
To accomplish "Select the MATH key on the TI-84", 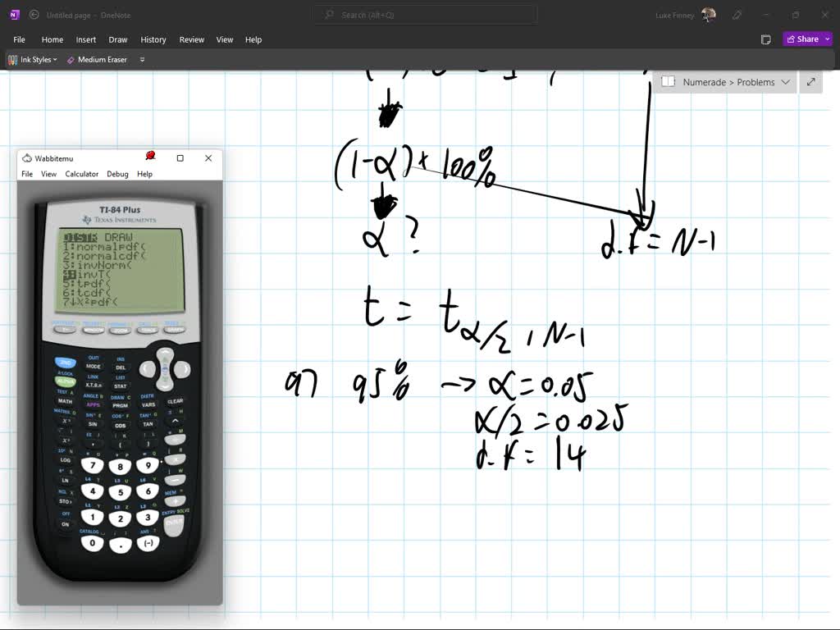I will point(66,402).
